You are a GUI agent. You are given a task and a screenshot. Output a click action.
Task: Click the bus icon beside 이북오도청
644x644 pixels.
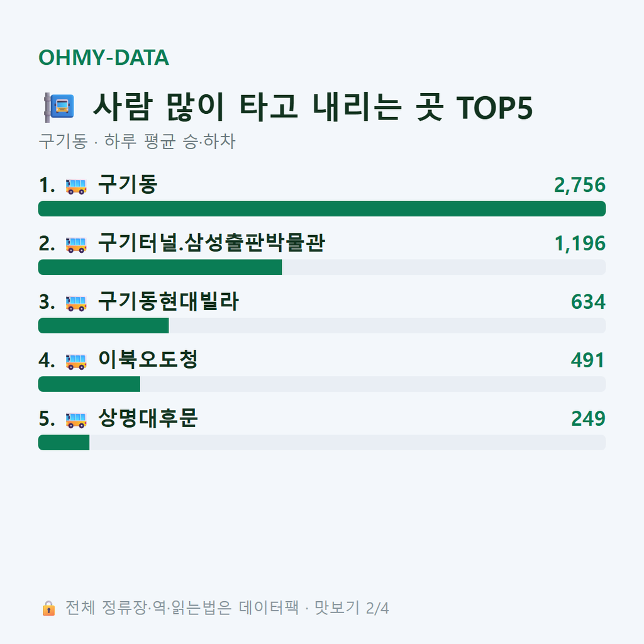(76, 362)
